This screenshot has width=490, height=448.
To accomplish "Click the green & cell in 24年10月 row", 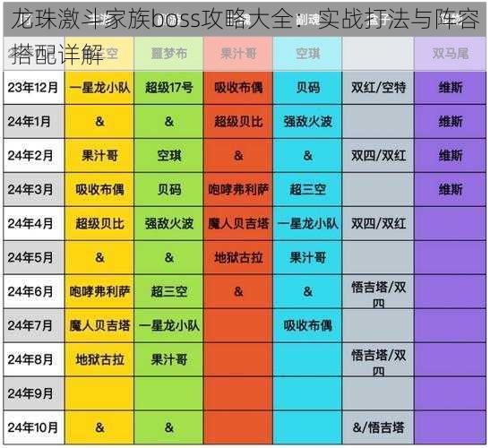I will (169, 427).
